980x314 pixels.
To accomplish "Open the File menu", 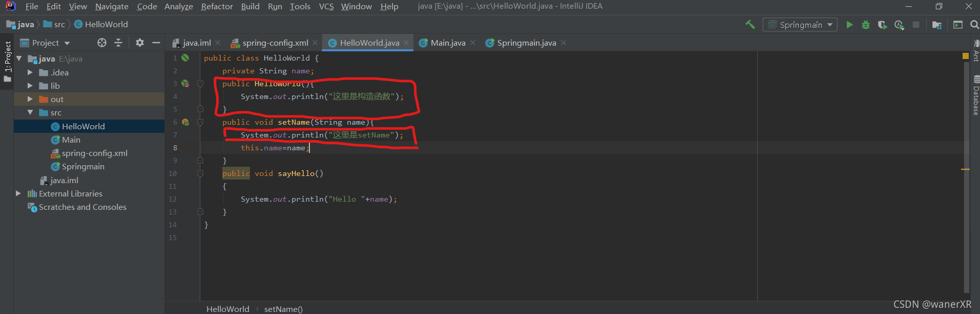I will pyautogui.click(x=32, y=6).
